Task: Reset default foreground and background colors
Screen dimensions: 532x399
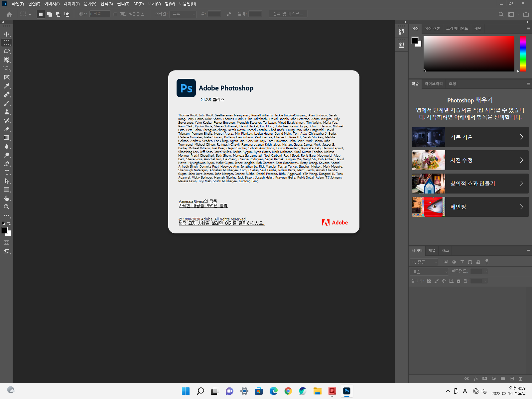Action: pyautogui.click(x=3, y=223)
